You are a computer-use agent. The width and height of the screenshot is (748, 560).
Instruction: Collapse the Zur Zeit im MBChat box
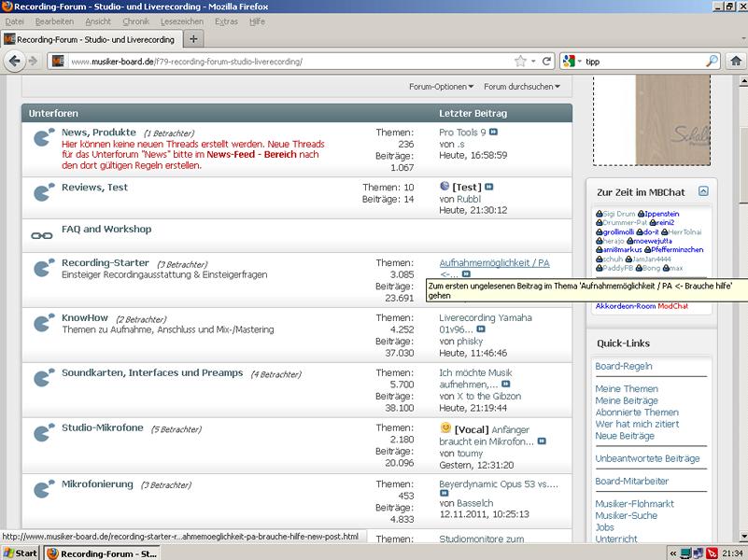coord(703,191)
